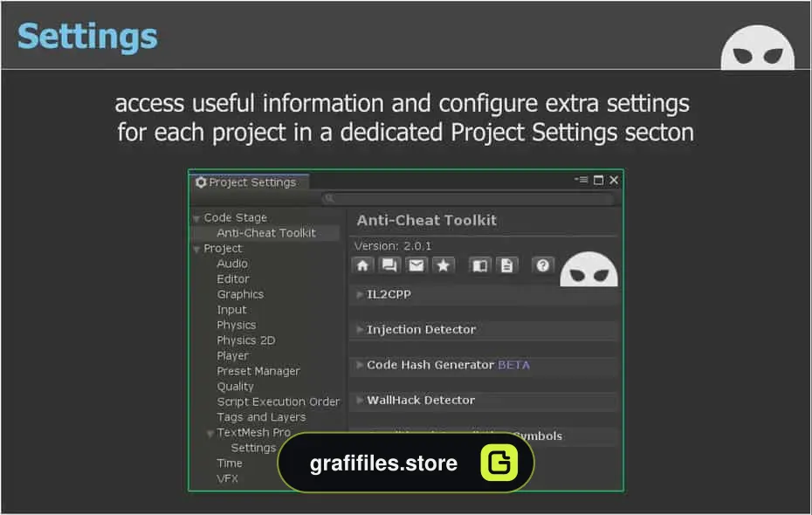Select Anti-Cheat Toolkit in sidebar

tap(266, 233)
